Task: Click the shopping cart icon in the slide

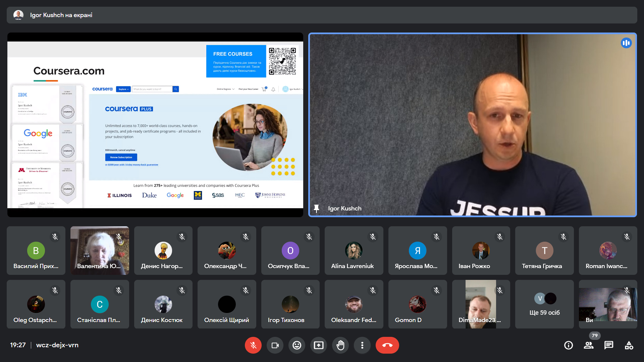Action: coord(264,89)
